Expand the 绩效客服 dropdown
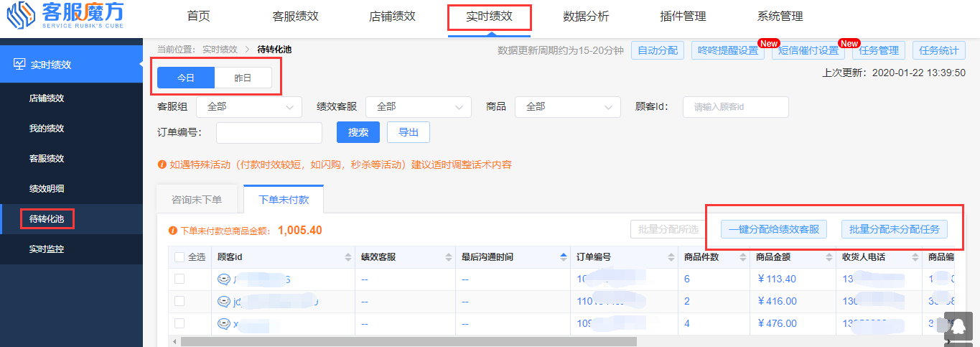 418,106
